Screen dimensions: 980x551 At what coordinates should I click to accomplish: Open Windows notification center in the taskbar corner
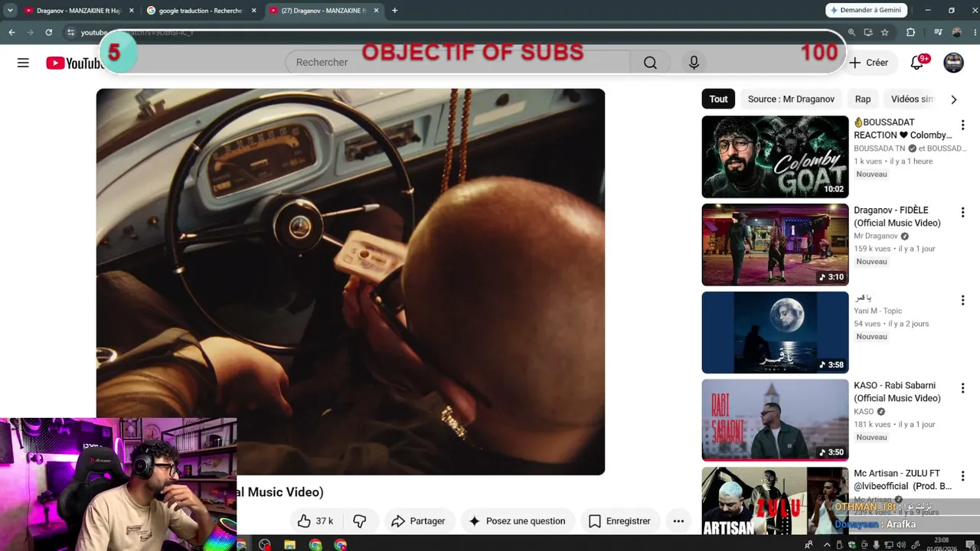(970, 545)
